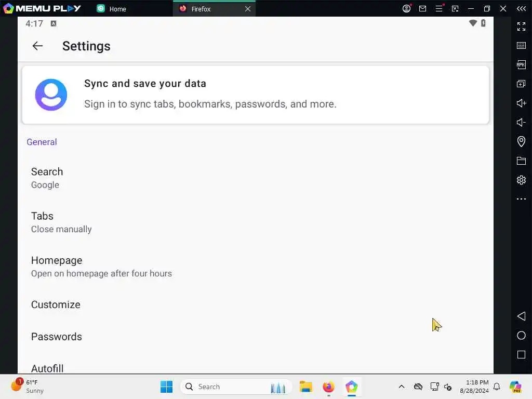Decrease volume in MEmu sidebar

coord(521,122)
